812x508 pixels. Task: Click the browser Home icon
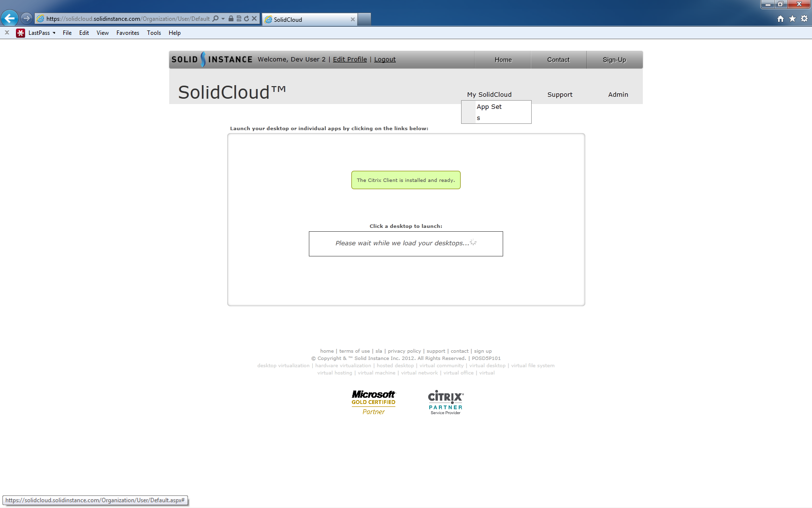tap(781, 19)
